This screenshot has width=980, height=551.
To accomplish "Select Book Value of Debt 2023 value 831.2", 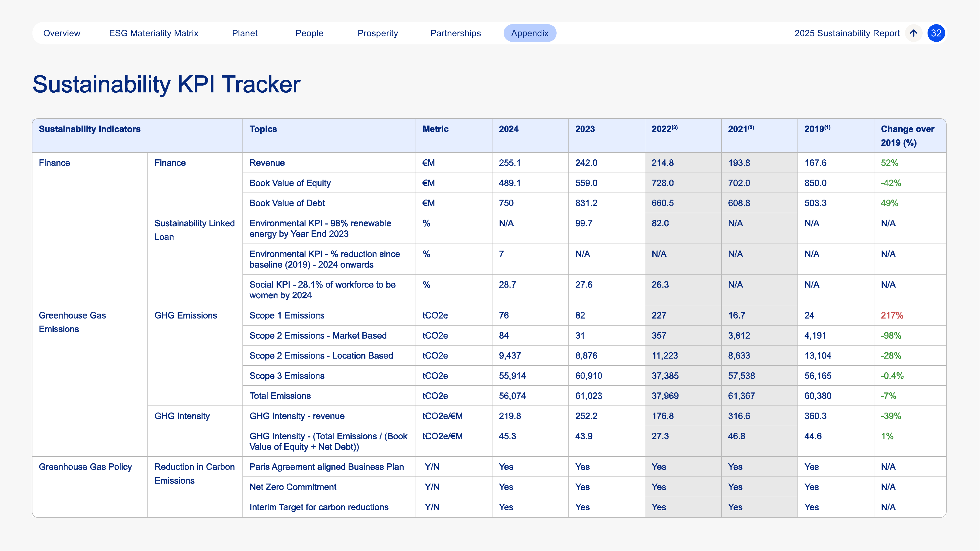I will click(586, 203).
